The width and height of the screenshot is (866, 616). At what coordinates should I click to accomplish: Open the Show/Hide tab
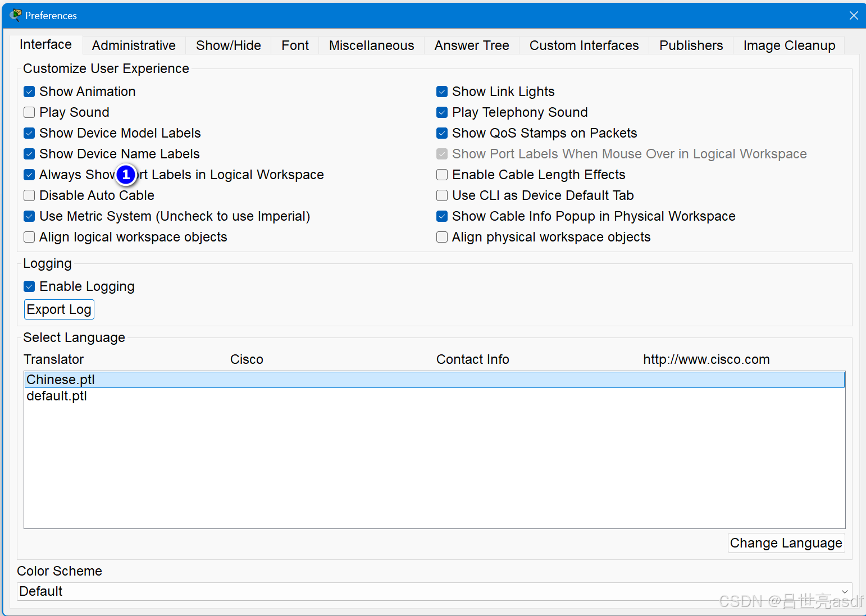point(229,45)
